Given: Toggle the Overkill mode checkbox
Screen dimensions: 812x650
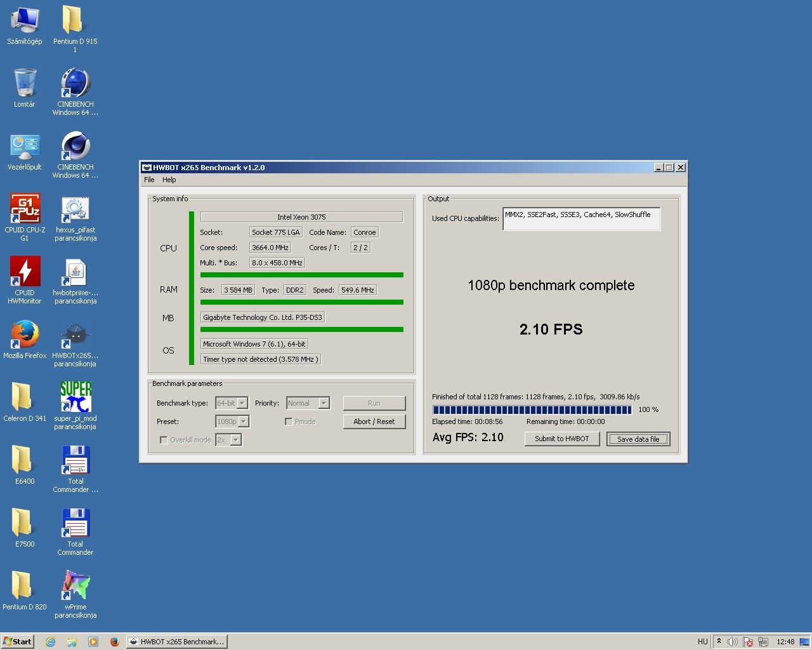Looking at the screenshot, I should [x=164, y=440].
